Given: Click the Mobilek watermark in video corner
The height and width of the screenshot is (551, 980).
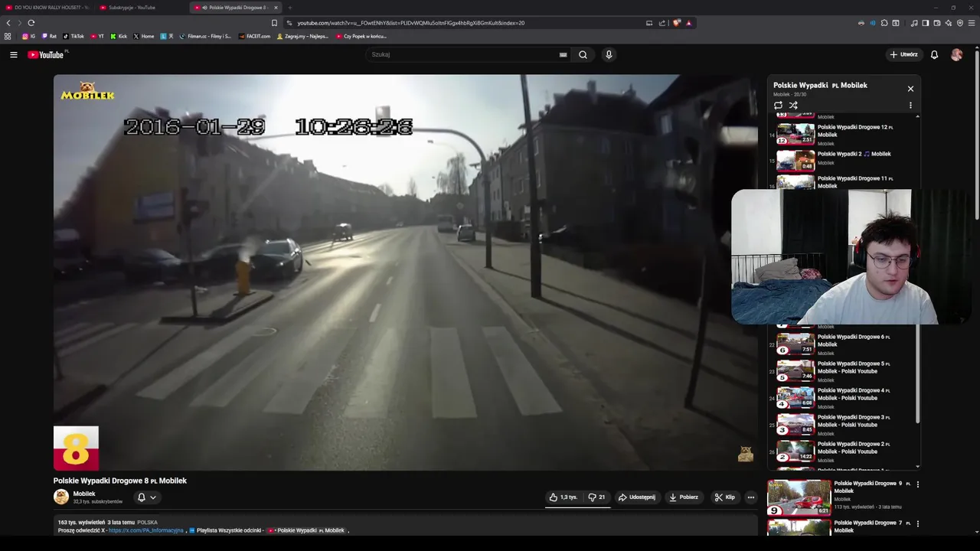Looking at the screenshot, I should 745,455.
